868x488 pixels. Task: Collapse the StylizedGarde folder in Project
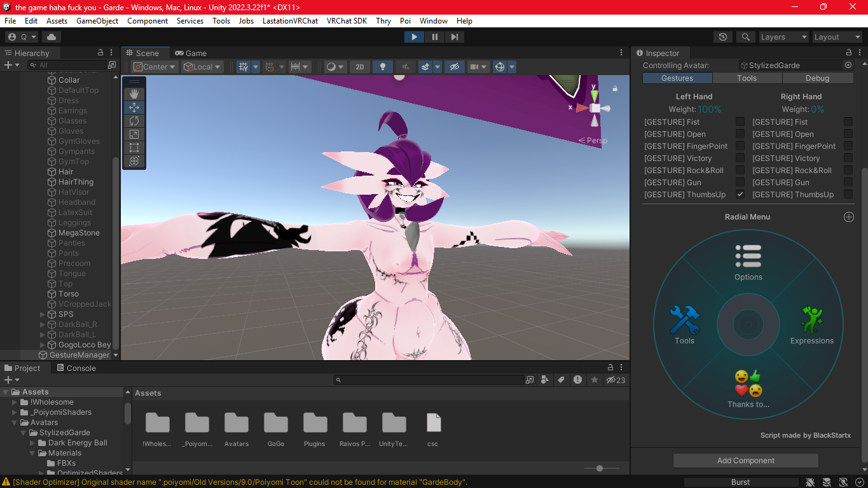pos(24,433)
